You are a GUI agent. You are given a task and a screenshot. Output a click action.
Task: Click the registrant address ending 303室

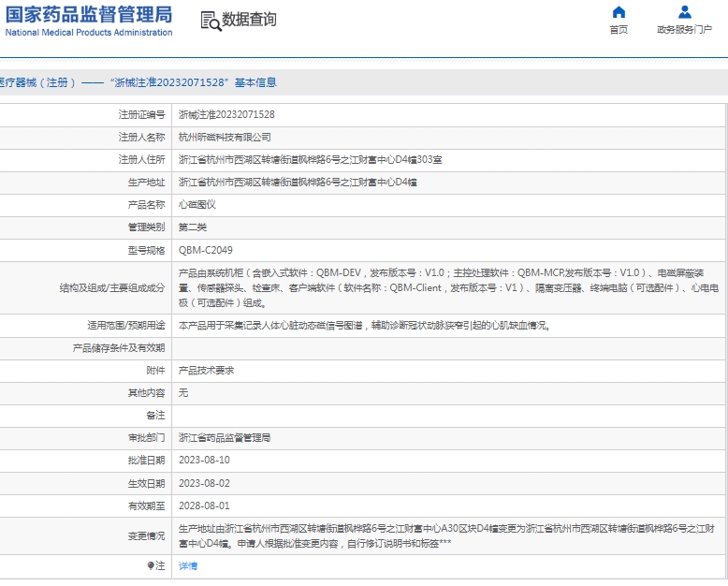(x=310, y=160)
